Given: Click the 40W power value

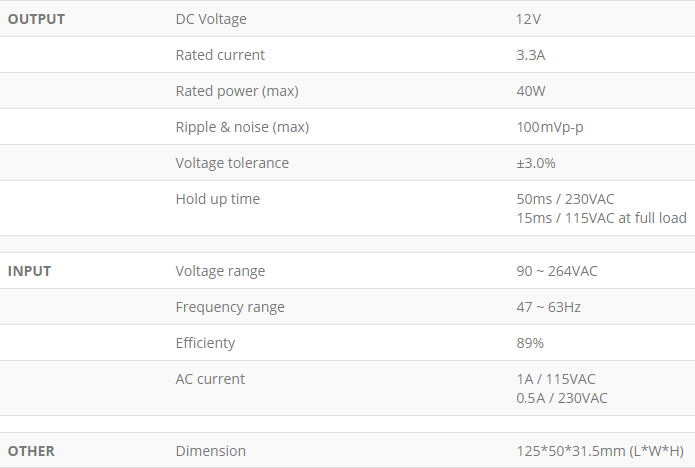Looking at the screenshot, I should tap(531, 91).
